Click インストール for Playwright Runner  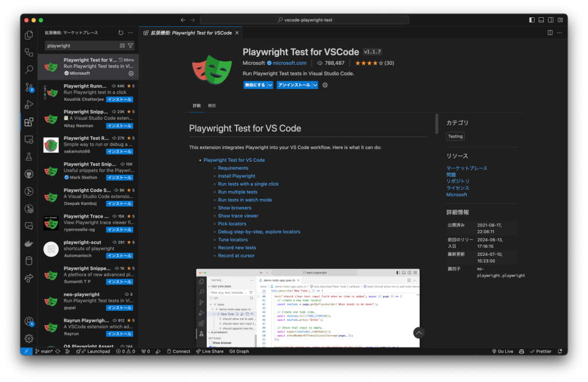(119, 99)
